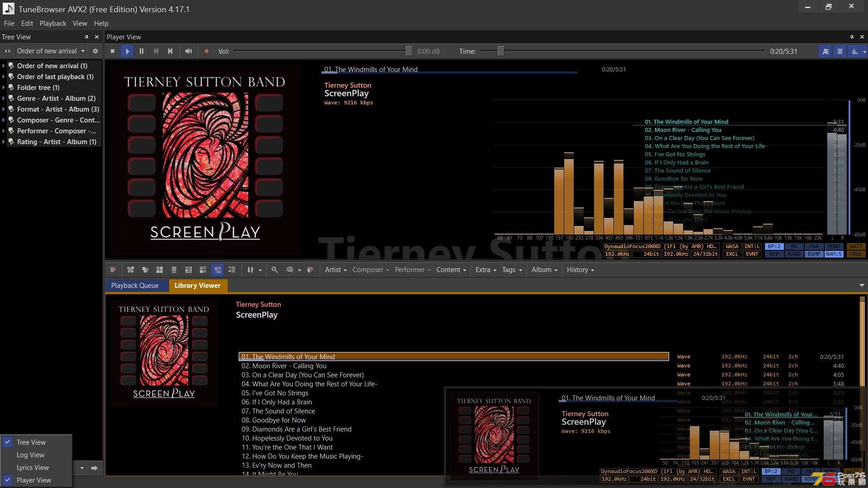868x488 pixels.
Task: Click the red record dot icon
Action: 207,51
